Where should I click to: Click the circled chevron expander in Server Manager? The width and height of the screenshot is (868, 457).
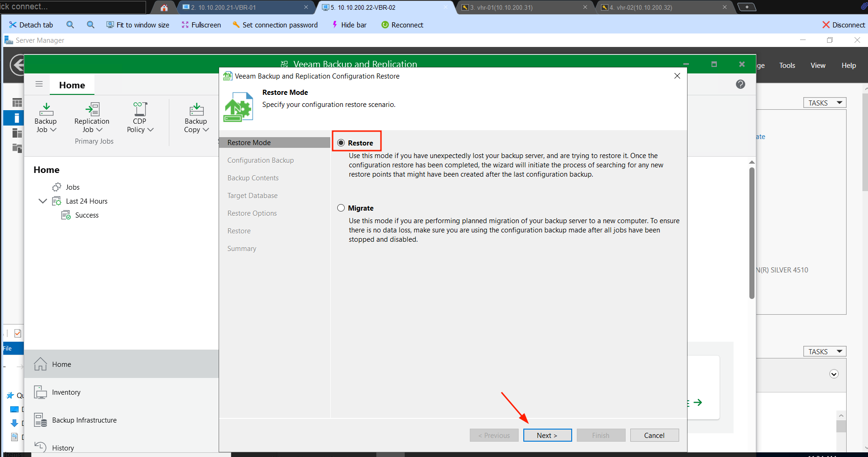click(x=834, y=374)
